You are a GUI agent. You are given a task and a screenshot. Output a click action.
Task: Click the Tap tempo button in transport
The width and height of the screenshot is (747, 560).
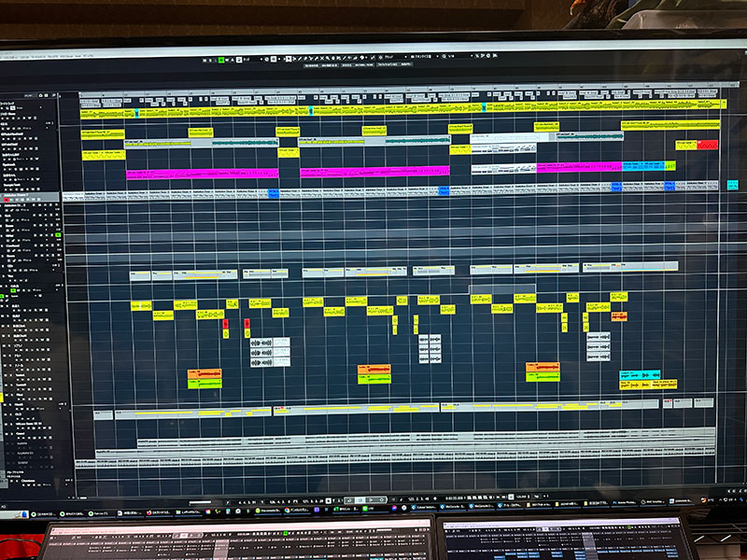tap(537, 496)
